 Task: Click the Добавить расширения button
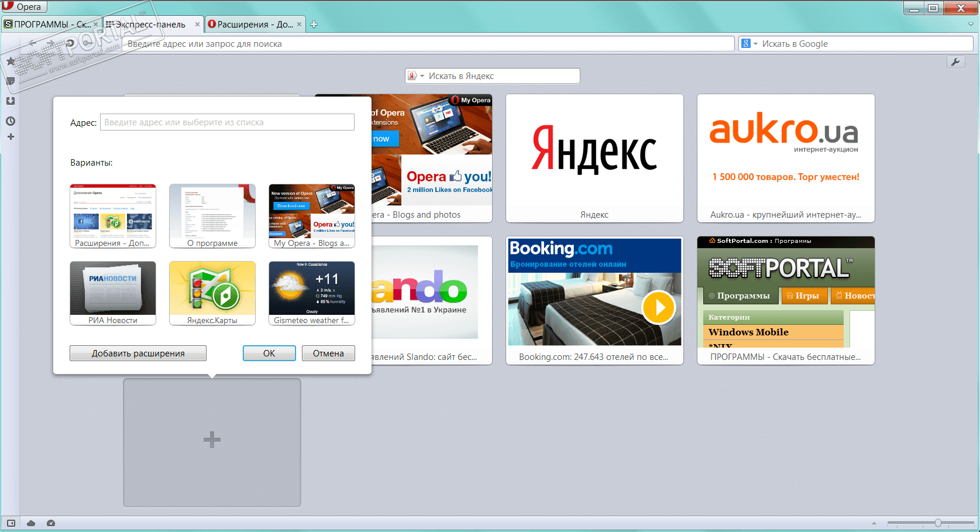tap(138, 353)
